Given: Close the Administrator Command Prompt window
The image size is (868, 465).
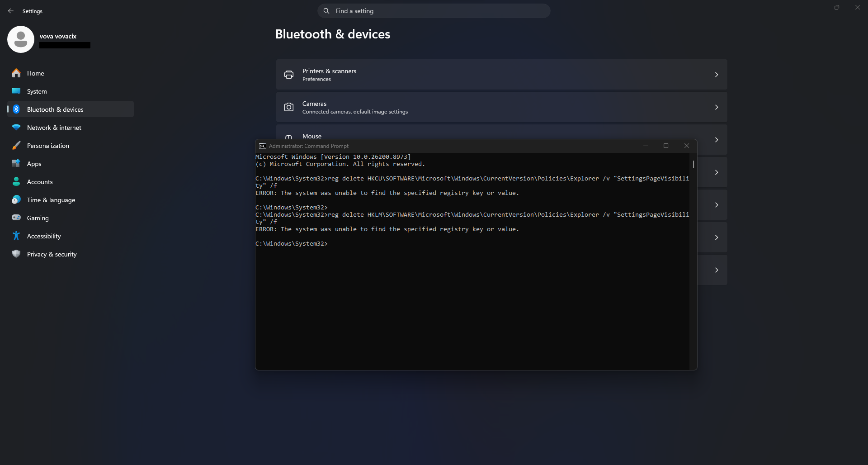Looking at the screenshot, I should 687,146.
